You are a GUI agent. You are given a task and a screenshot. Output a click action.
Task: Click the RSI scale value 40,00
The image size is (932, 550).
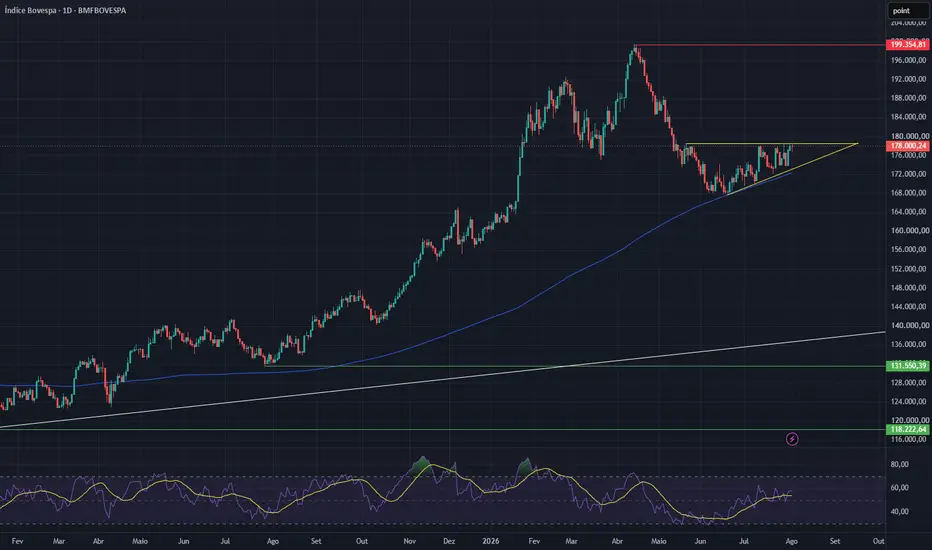900,511
